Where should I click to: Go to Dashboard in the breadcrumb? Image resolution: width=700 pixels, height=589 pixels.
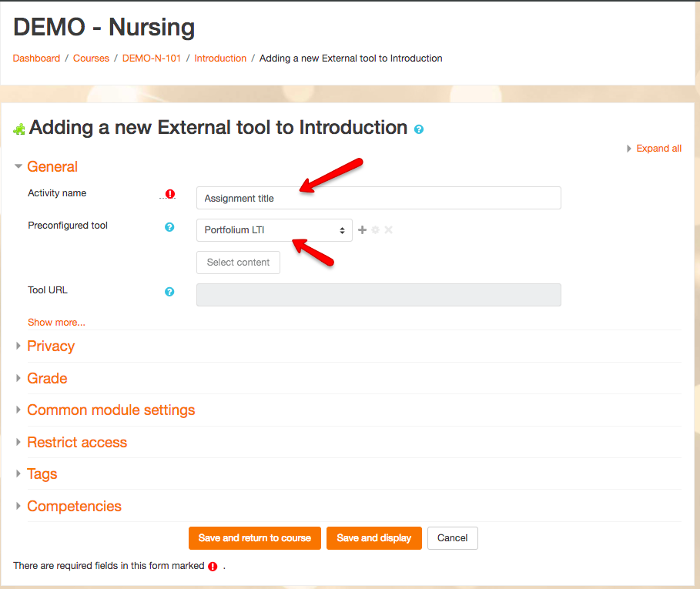[36, 59]
